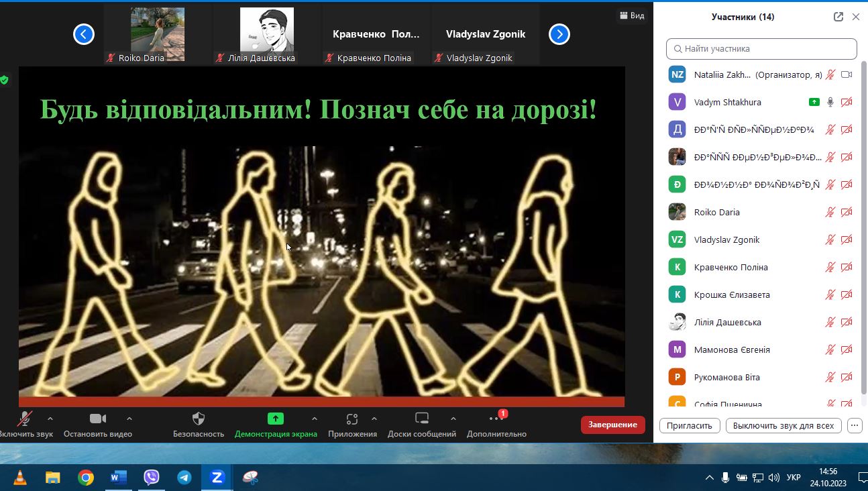
Task: Click participants list scrollbar
Action: 863,228
